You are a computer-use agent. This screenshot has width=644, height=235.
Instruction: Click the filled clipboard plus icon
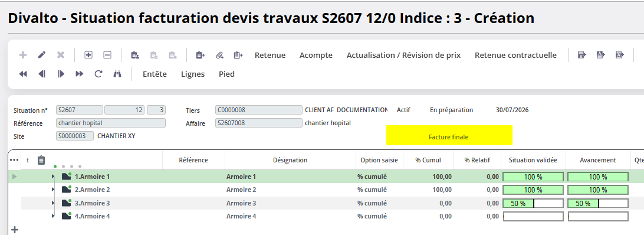click(x=201, y=55)
